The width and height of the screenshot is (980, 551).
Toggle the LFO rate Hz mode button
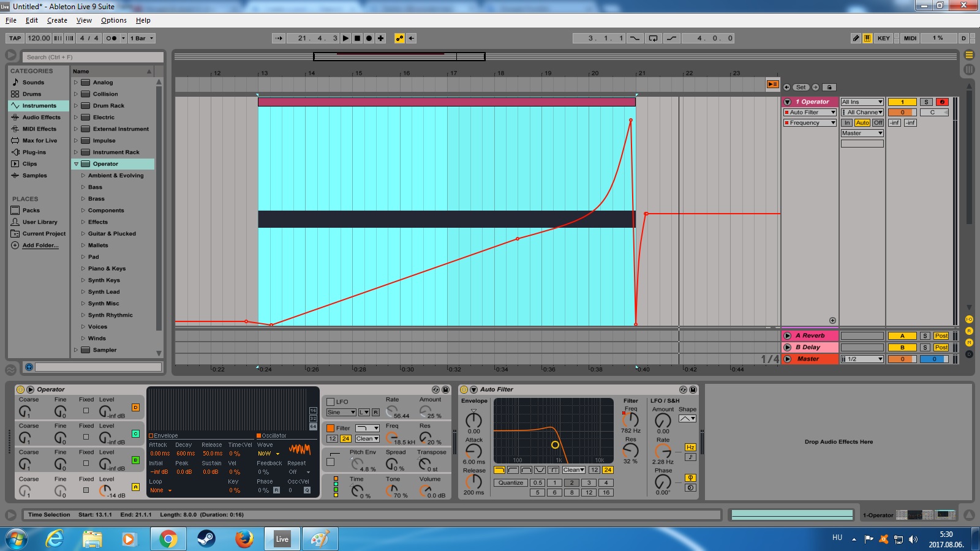point(690,448)
